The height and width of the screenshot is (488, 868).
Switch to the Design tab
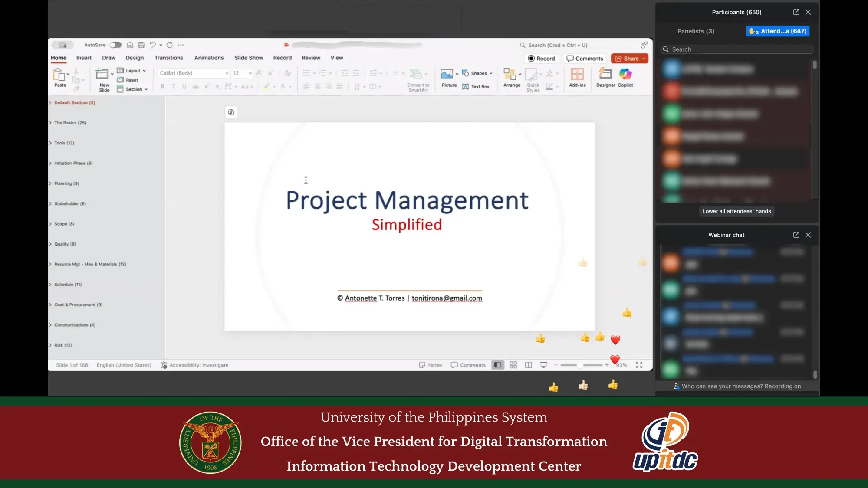point(135,58)
